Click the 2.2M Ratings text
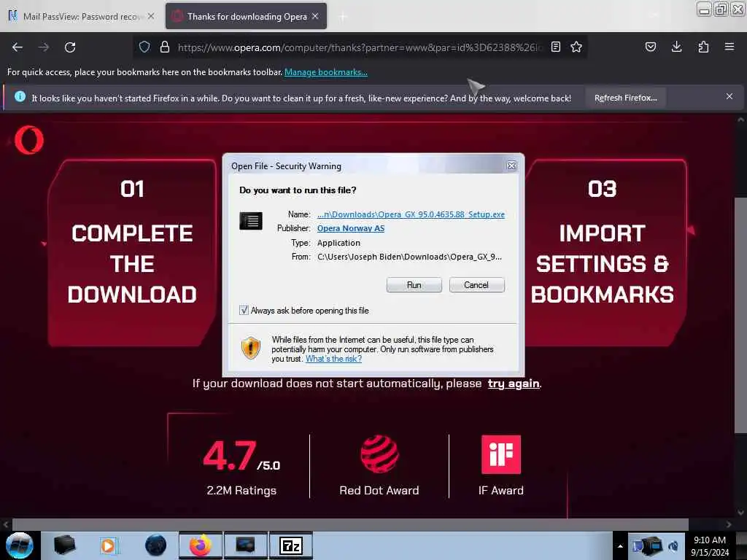747x560 pixels. pos(241,491)
